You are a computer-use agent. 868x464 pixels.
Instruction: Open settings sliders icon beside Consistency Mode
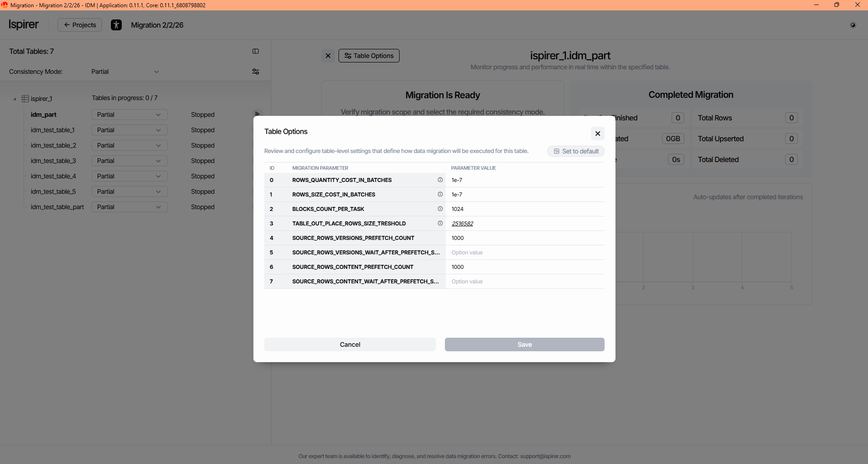click(256, 72)
